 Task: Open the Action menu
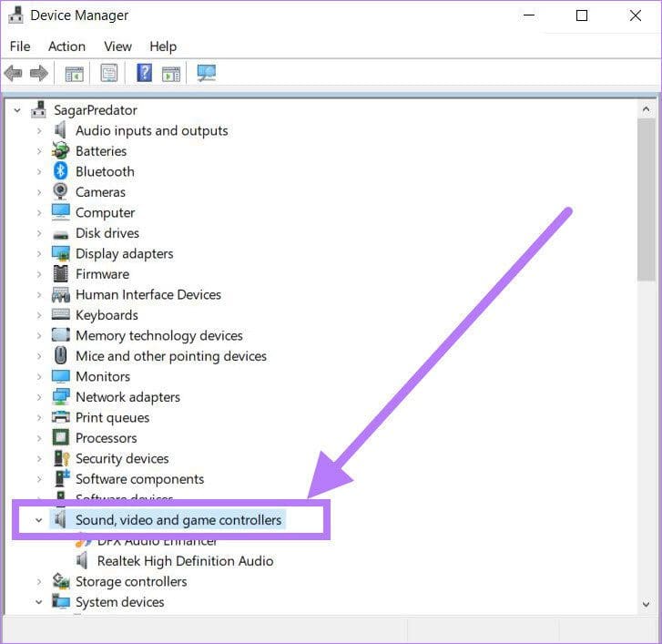pos(66,46)
